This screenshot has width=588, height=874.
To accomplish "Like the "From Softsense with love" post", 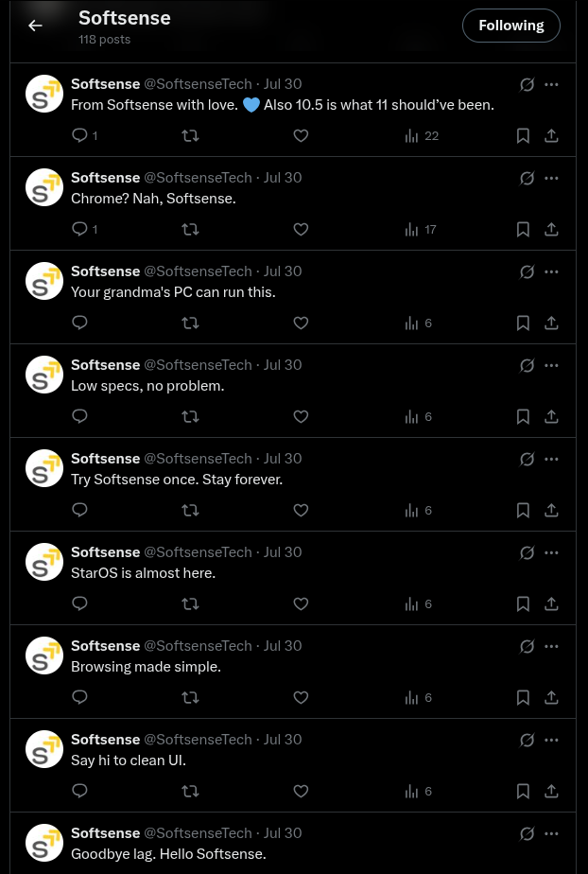I will pyautogui.click(x=301, y=136).
